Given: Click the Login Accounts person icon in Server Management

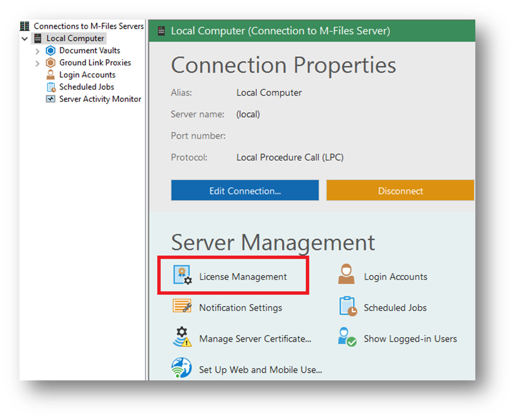Looking at the screenshot, I should tap(347, 274).
